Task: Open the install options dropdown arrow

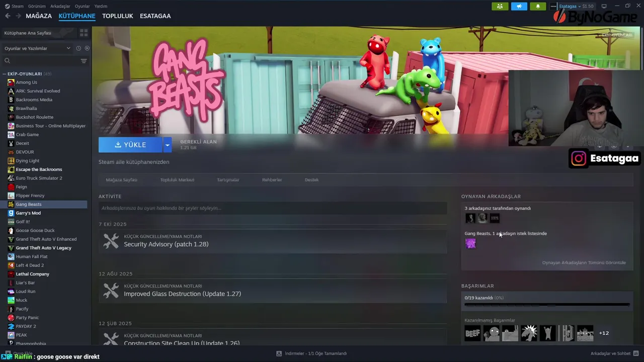Action: 167,145
